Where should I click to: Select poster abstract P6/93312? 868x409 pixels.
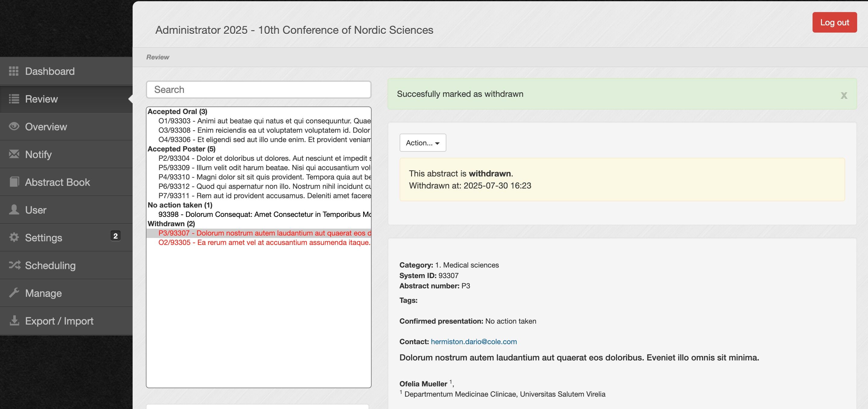(x=264, y=186)
